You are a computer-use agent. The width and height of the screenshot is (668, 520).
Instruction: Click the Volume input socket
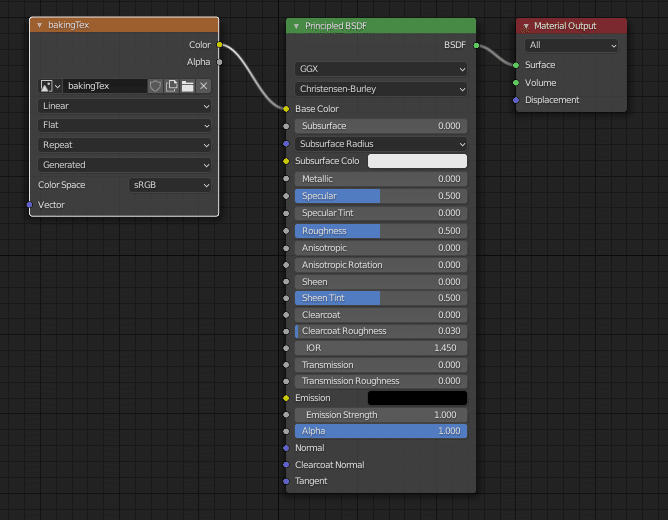point(516,83)
